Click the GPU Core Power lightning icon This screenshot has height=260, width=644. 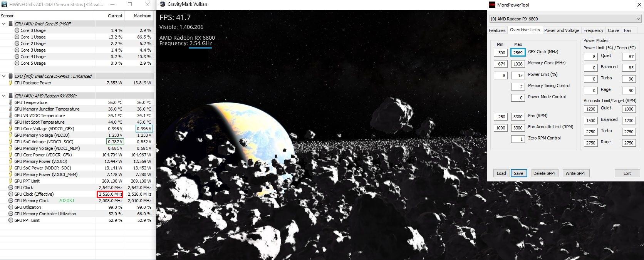[x=10, y=155]
